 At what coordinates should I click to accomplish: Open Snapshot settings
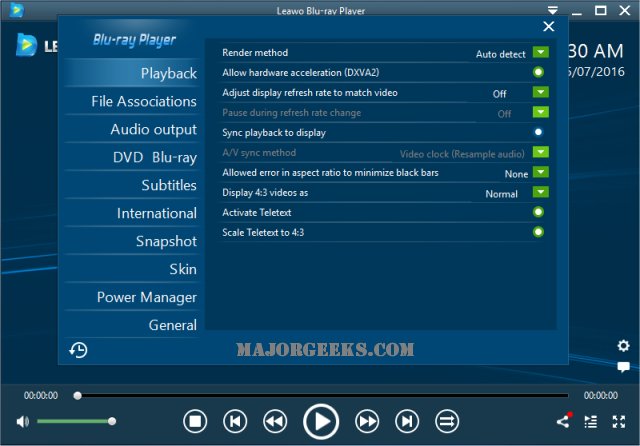coord(132,241)
